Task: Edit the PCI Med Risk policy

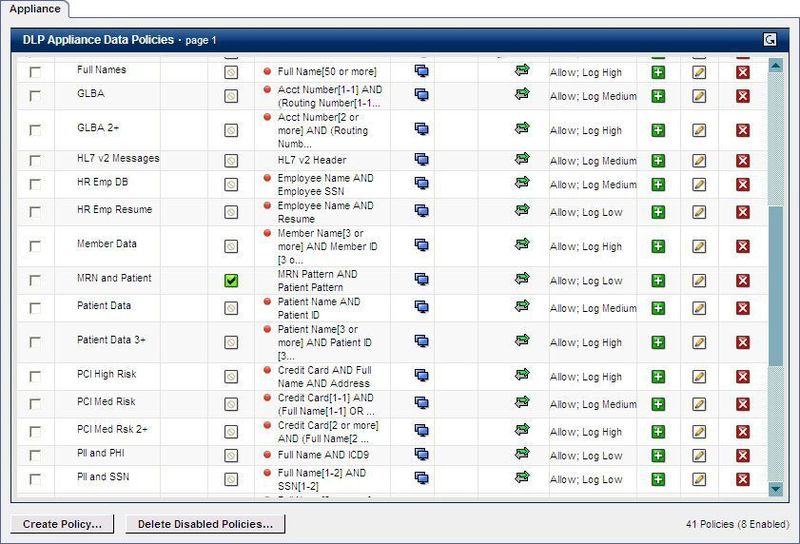Action: tap(699, 404)
